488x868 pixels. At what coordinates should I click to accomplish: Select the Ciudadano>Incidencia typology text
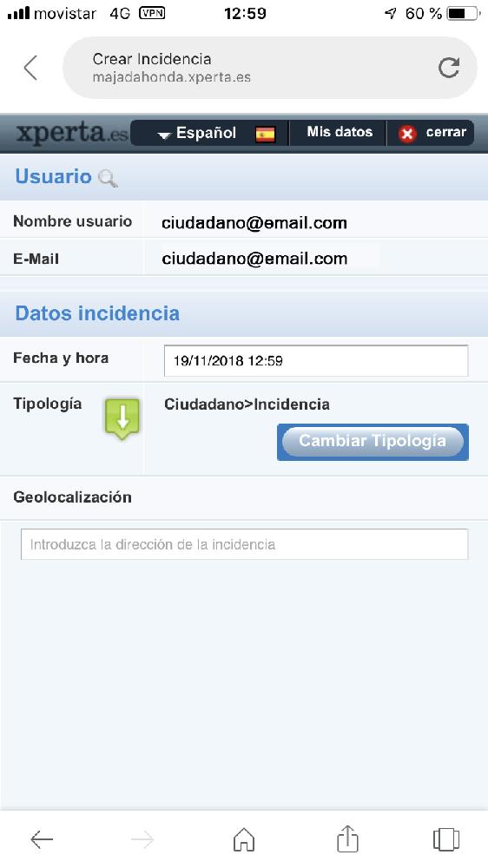pyautogui.click(x=247, y=404)
